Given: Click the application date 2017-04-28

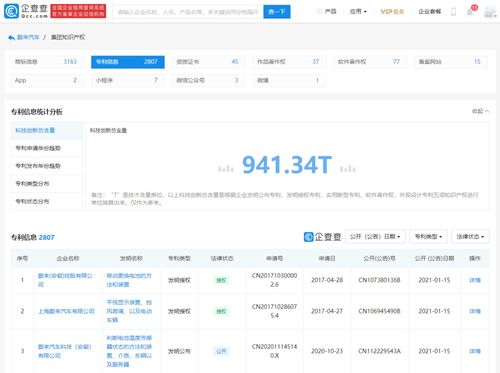Looking at the screenshot, I should (327, 280).
